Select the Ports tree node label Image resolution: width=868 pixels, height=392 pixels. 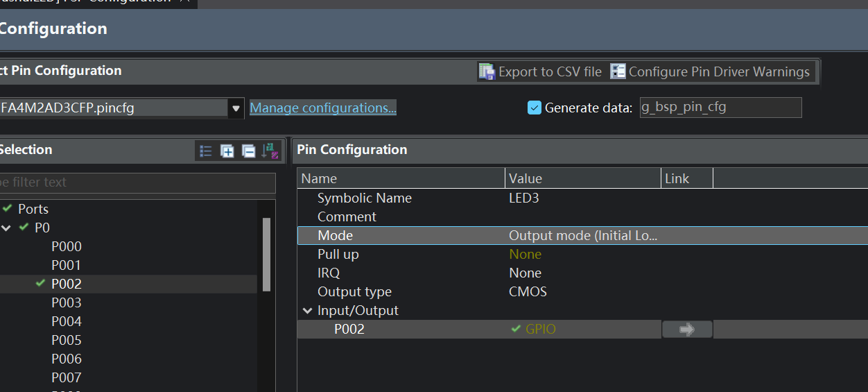[33, 209]
